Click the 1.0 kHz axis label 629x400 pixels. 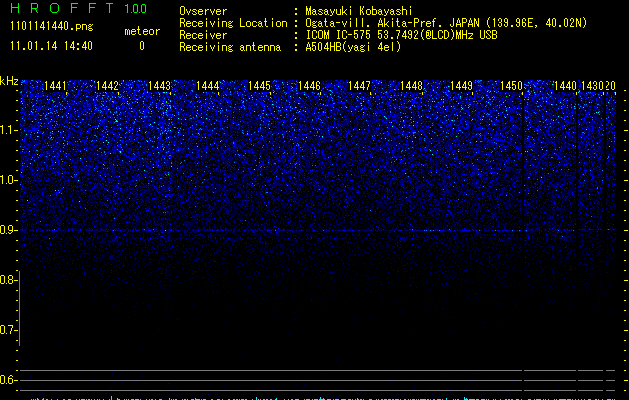coord(8,180)
